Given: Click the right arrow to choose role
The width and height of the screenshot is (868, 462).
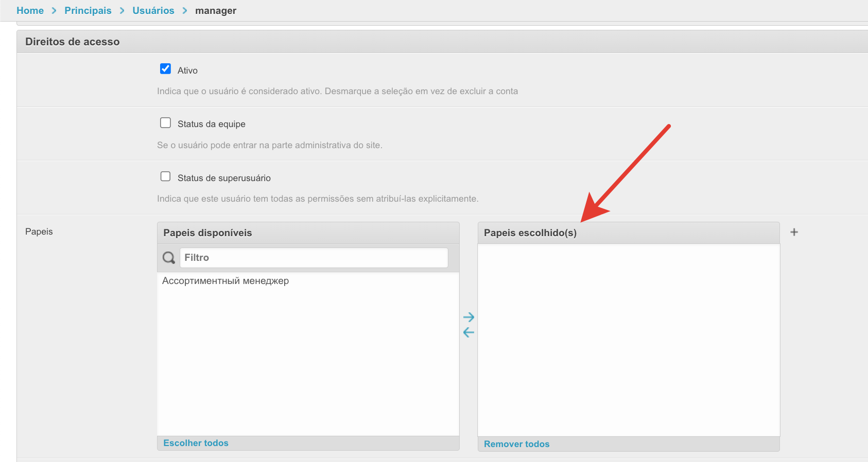Looking at the screenshot, I should 468,317.
